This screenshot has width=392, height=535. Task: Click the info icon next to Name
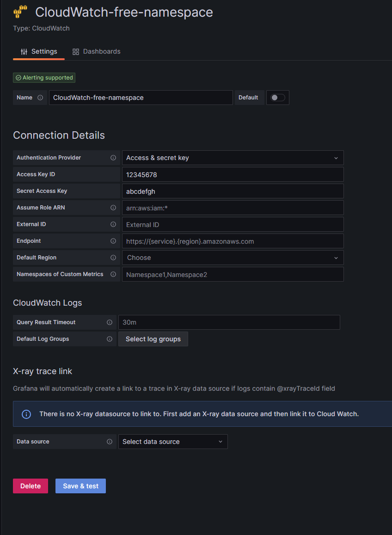coord(40,98)
